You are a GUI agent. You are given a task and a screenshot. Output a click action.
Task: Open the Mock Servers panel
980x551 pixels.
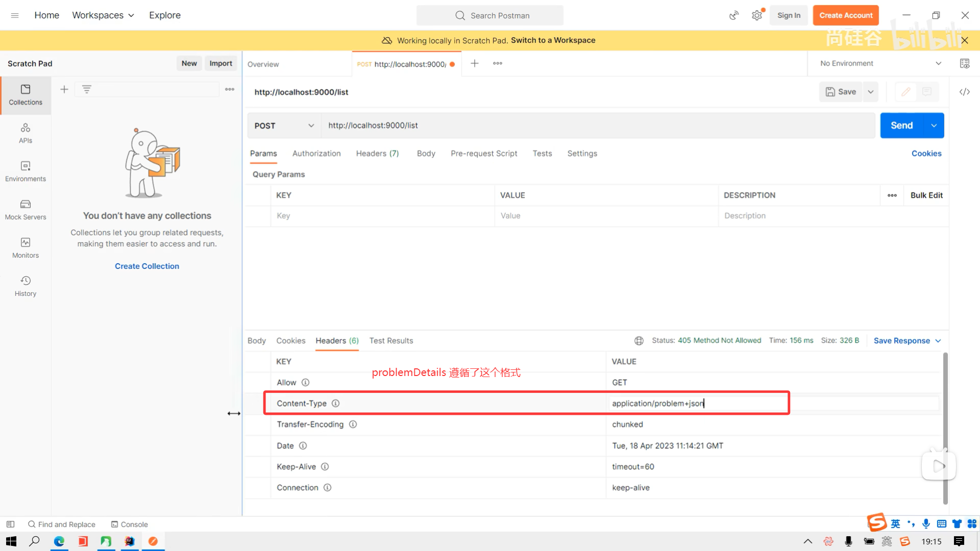(26, 210)
